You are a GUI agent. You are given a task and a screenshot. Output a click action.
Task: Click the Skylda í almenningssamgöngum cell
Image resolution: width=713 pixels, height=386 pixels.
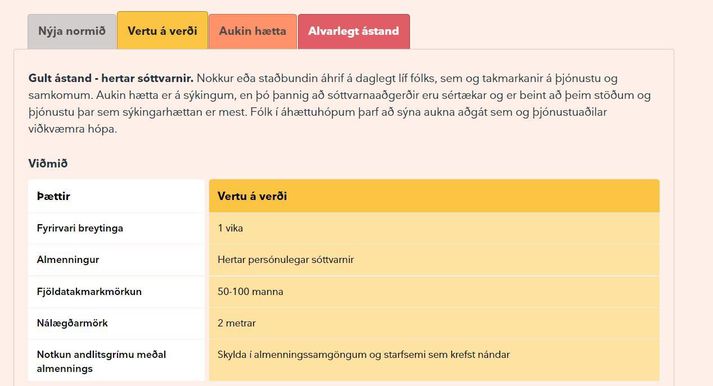click(x=434, y=360)
